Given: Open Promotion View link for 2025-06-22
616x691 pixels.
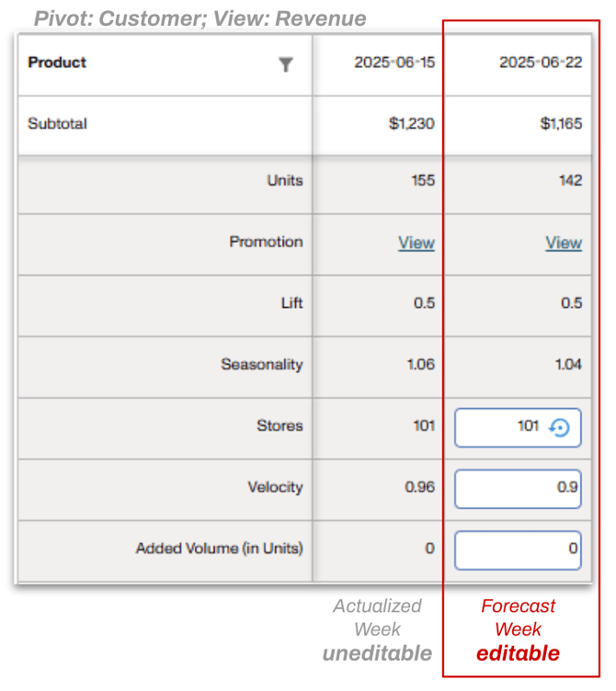Looking at the screenshot, I should [564, 243].
